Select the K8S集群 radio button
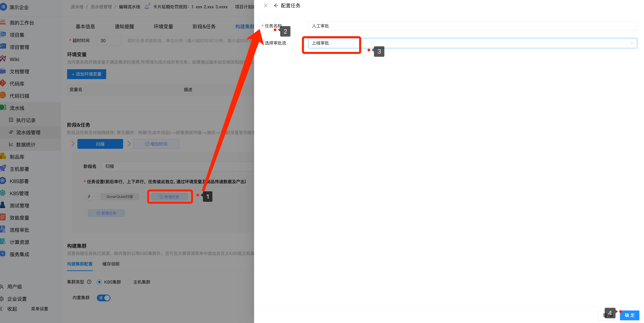The height and width of the screenshot is (323, 644). 99,282
